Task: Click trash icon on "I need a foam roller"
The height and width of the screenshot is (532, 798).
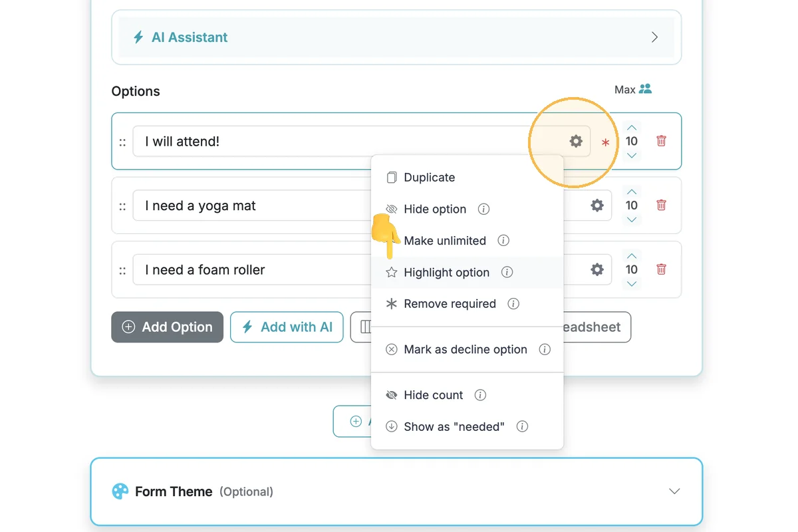Action: [661, 269]
